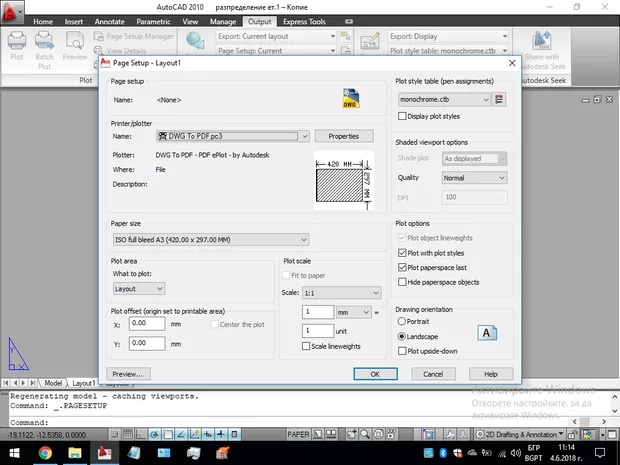
Task: Switch to the Express Tools ribbon tab
Action: coord(303,20)
